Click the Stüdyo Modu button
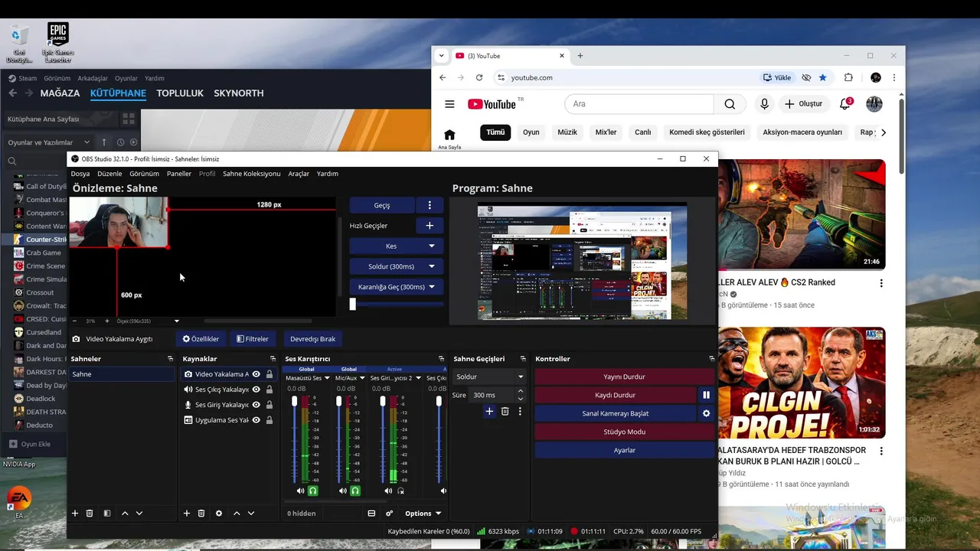Screen dimensions: 980x551 (624, 432)
